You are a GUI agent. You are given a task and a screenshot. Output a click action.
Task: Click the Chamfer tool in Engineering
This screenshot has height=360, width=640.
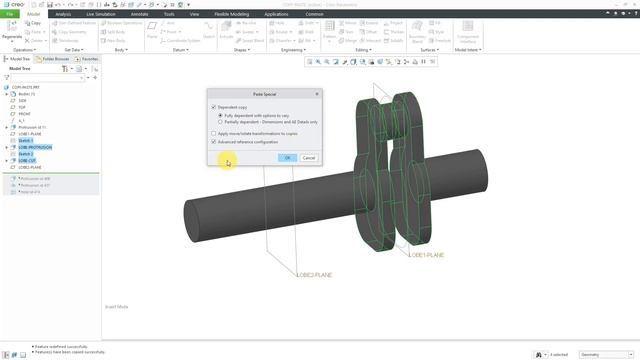[282, 40]
